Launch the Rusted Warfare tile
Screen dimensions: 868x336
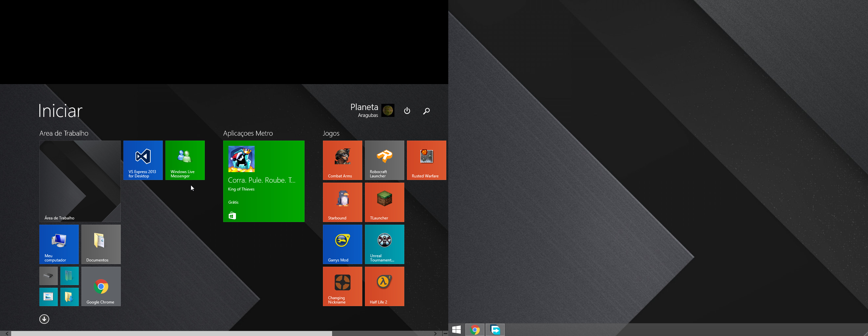427,160
